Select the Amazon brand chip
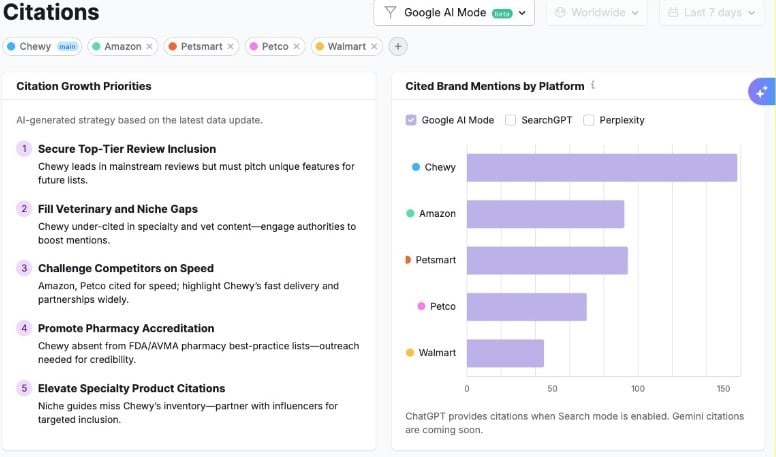 tap(123, 47)
